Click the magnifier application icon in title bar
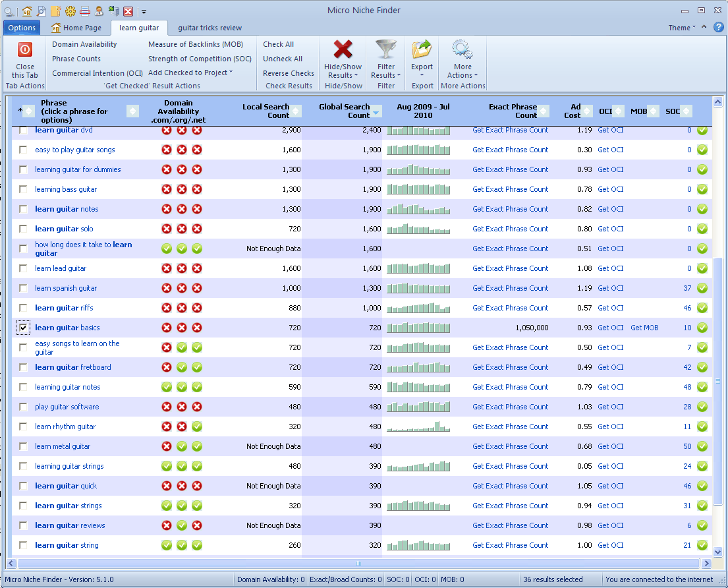Viewport: 728px width, 588px height. coord(9,11)
